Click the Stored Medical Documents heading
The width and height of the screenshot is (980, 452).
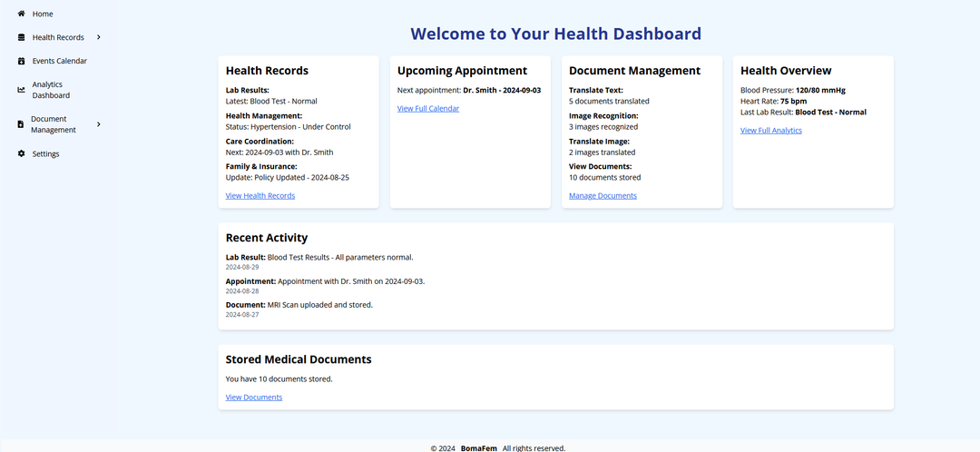click(299, 359)
